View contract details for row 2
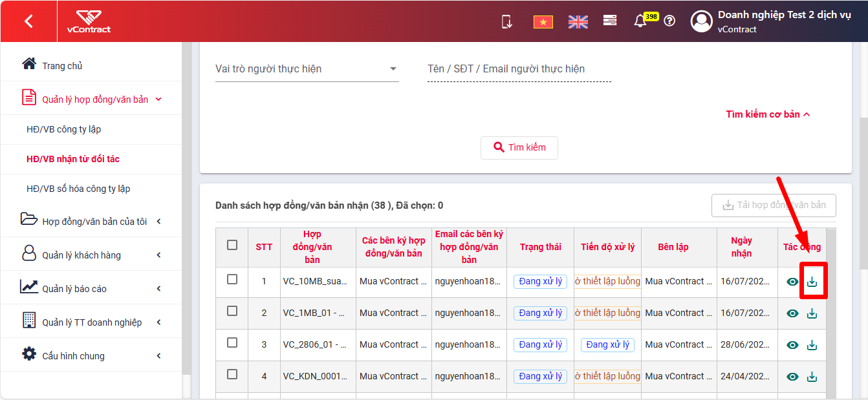868x400 pixels. 792,313
